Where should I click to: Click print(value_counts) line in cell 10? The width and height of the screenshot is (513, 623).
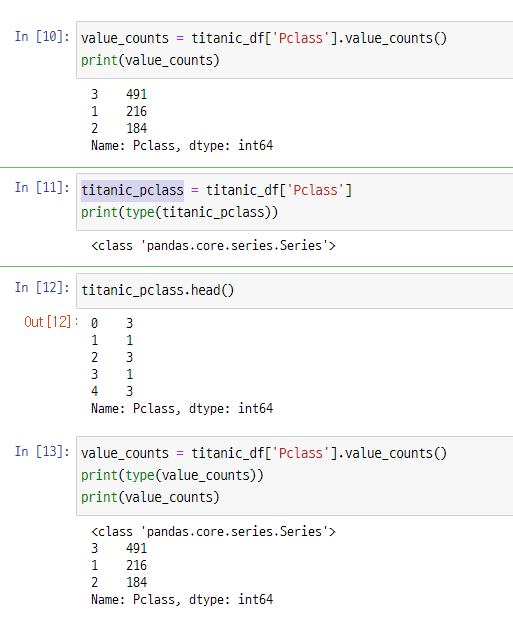click(150, 60)
